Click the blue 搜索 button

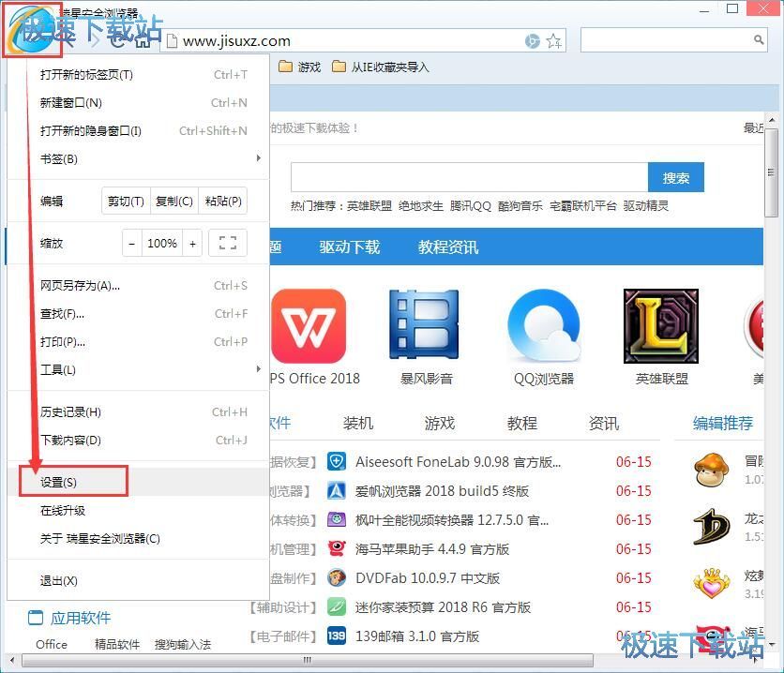pos(675,177)
